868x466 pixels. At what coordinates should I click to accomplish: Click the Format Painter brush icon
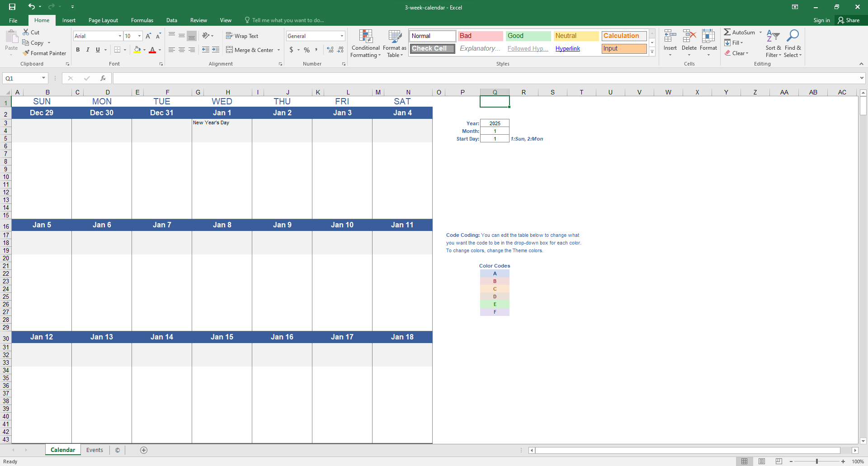tap(26, 53)
